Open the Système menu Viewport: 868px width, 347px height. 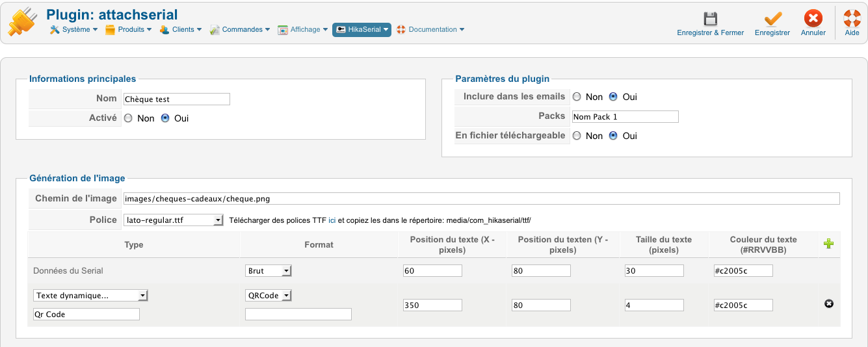pos(74,29)
